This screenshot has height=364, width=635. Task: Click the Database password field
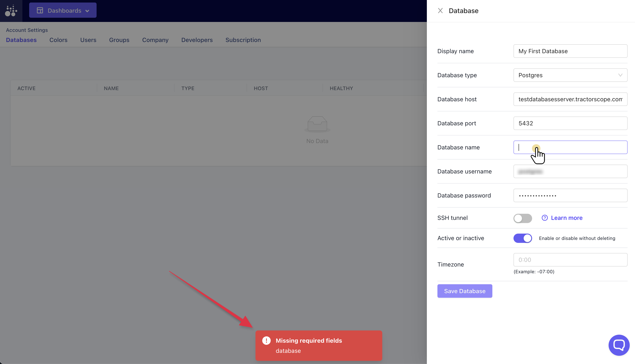click(x=570, y=195)
